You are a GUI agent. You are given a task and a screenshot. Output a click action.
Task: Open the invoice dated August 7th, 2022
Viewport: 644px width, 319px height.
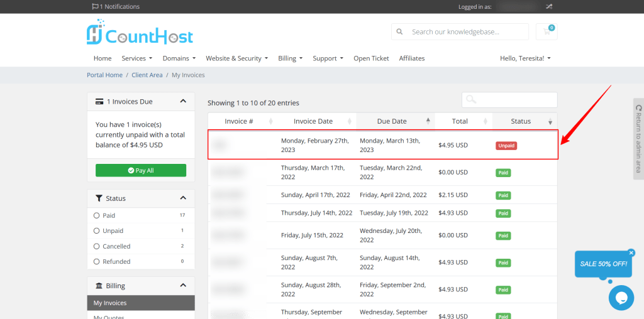point(383,262)
